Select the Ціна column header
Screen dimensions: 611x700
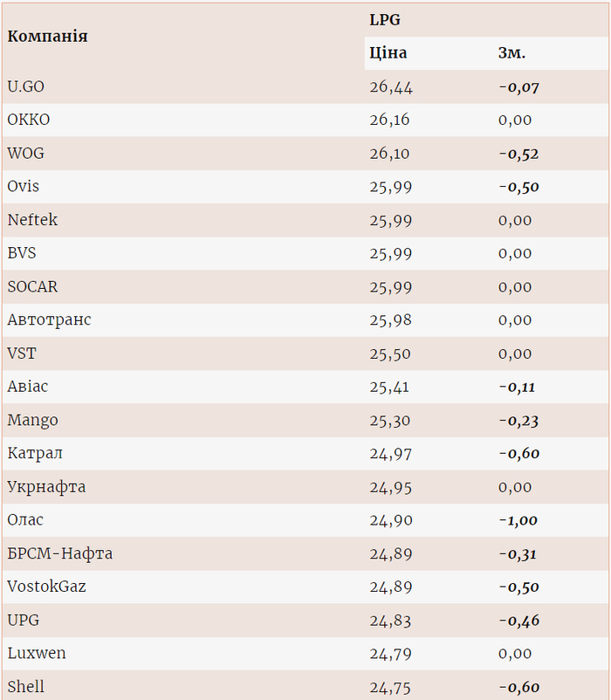(388, 52)
